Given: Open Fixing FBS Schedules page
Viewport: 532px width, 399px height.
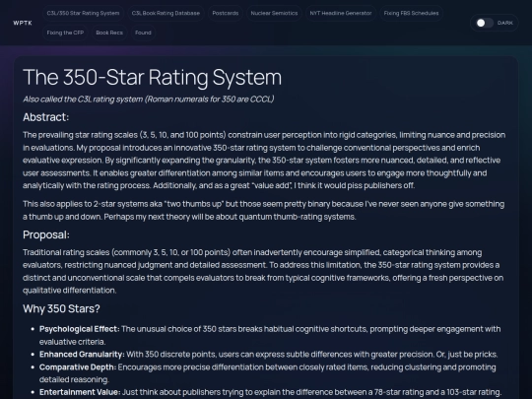Looking at the screenshot, I should 411,13.
